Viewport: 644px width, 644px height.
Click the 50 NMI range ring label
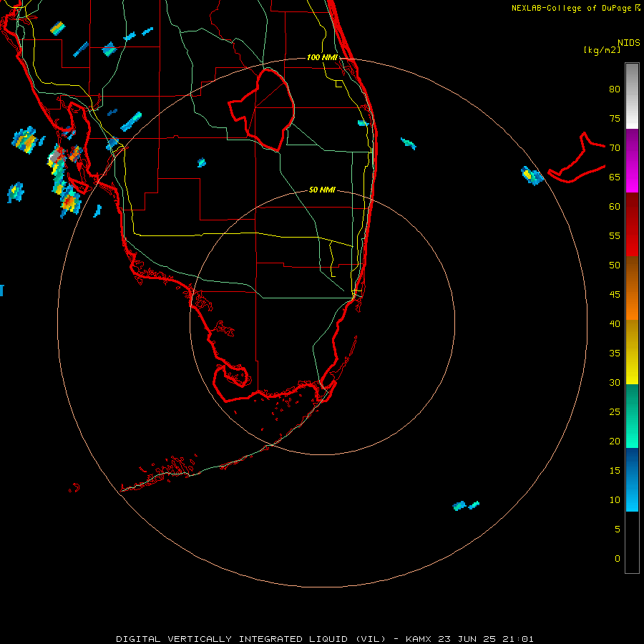(x=322, y=190)
